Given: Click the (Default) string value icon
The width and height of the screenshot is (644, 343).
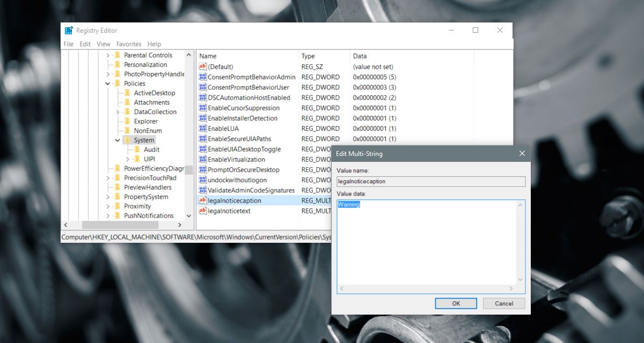Looking at the screenshot, I should point(202,67).
